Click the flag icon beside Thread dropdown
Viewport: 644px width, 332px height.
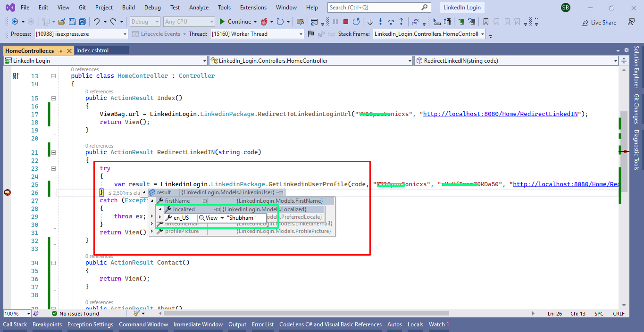coord(310,34)
